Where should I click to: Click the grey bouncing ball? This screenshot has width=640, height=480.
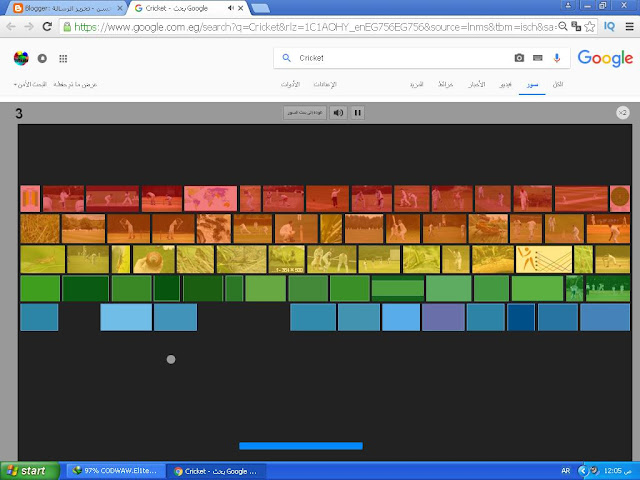[171, 359]
